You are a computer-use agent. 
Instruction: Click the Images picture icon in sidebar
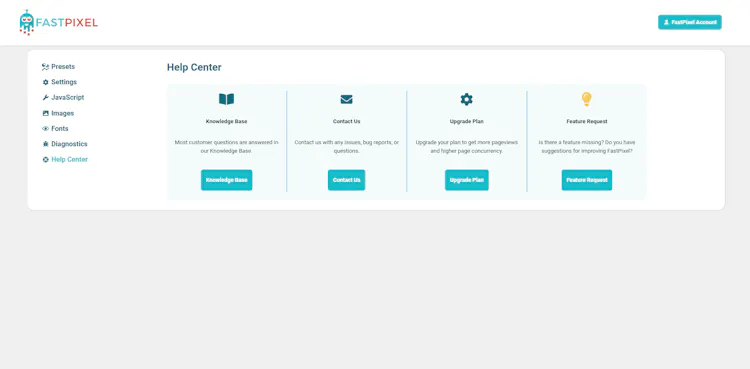click(x=45, y=113)
